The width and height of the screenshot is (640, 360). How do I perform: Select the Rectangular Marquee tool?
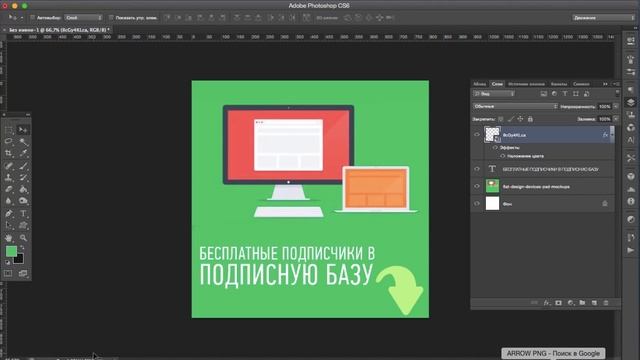click(x=9, y=130)
